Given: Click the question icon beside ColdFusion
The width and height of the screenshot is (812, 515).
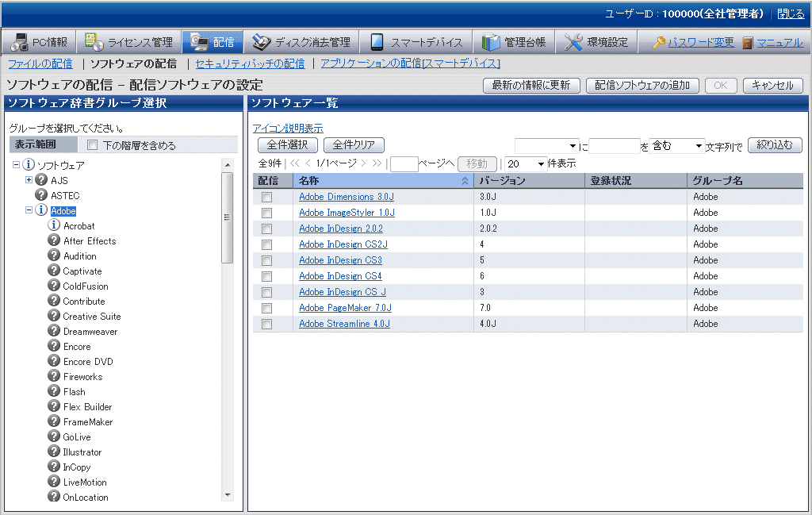Looking at the screenshot, I should (54, 285).
